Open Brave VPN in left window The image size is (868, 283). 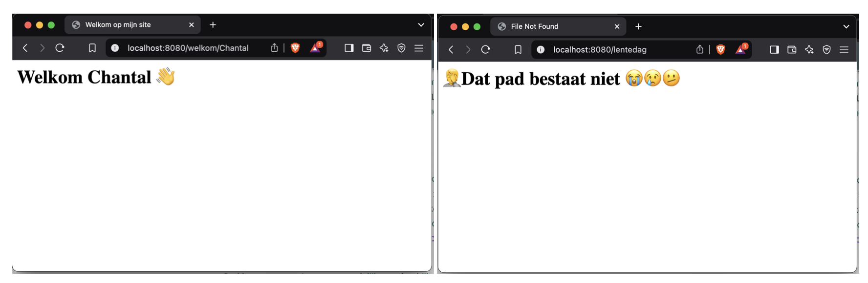[x=401, y=48]
